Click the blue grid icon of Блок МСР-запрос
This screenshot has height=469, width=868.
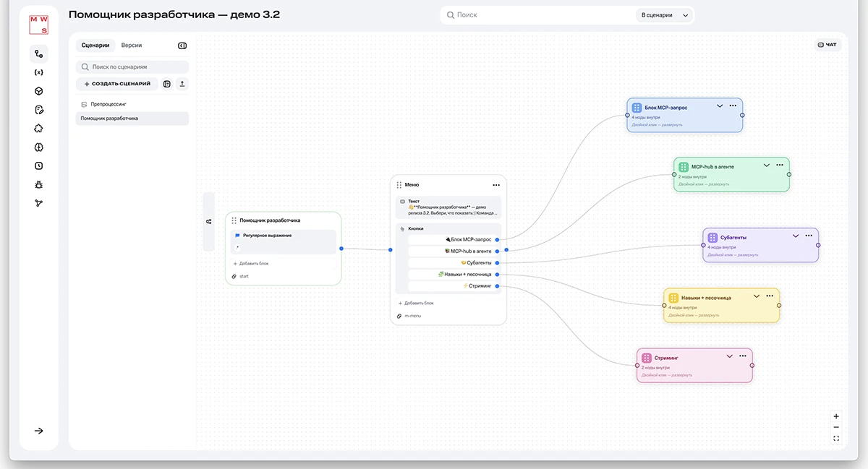[x=637, y=107]
